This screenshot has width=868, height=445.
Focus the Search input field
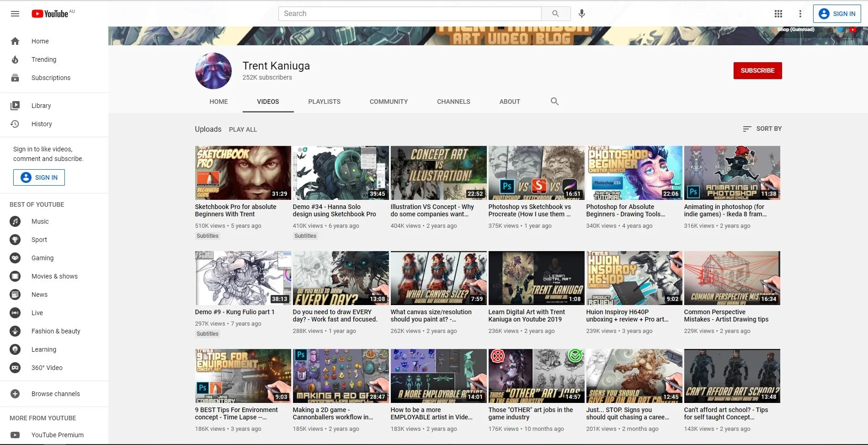click(x=410, y=14)
